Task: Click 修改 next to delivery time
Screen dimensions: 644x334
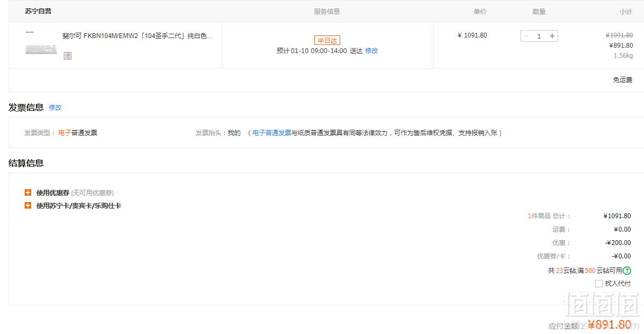Action: (x=371, y=51)
